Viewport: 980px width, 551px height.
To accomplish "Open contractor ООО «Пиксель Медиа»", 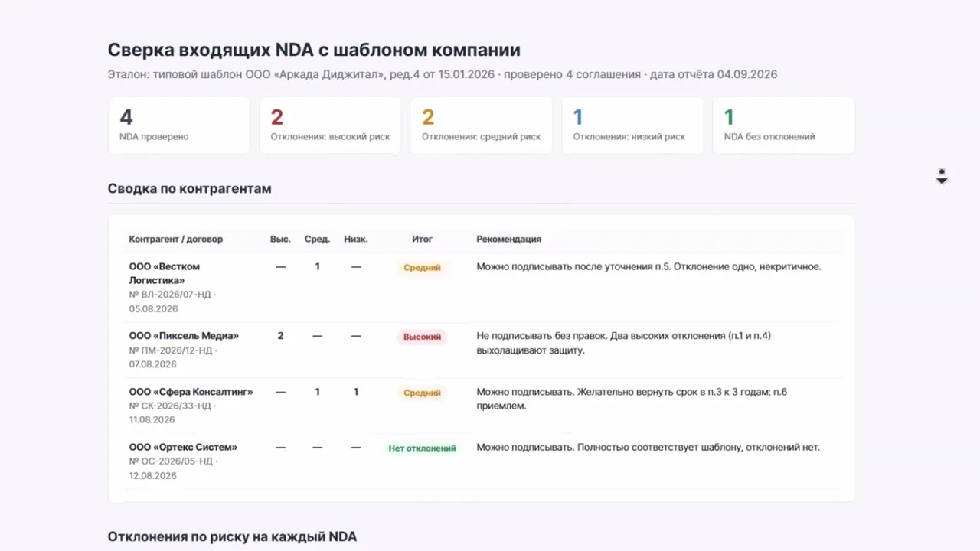I will tap(184, 336).
